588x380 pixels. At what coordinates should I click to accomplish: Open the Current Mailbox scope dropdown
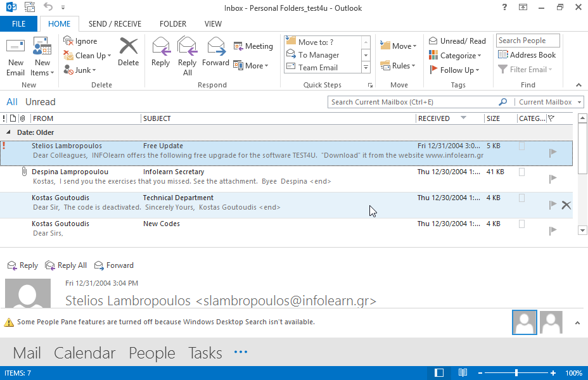tap(549, 102)
